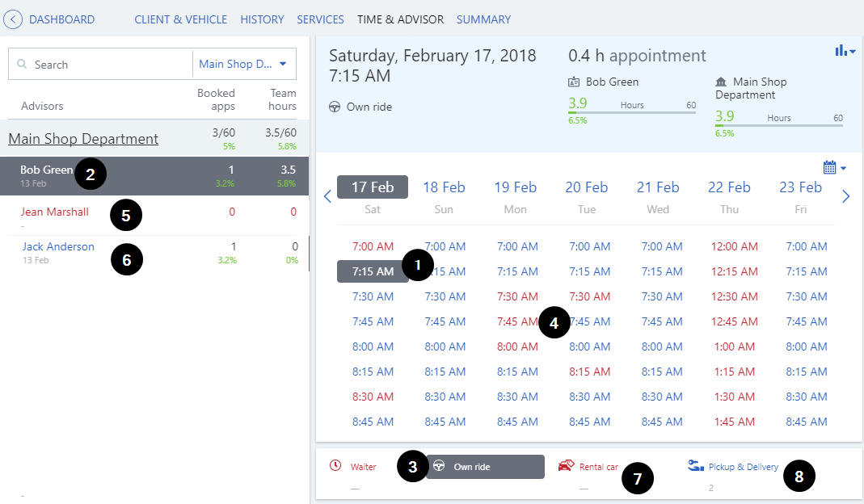Open the bar chart statistics icon
Screen dimensions: 864x504
[845, 51]
